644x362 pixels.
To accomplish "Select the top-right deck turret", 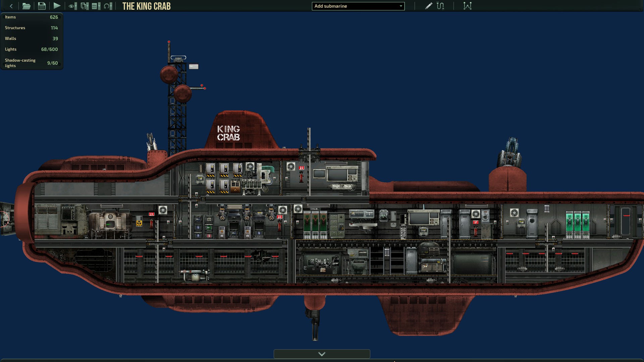I will 511,153.
